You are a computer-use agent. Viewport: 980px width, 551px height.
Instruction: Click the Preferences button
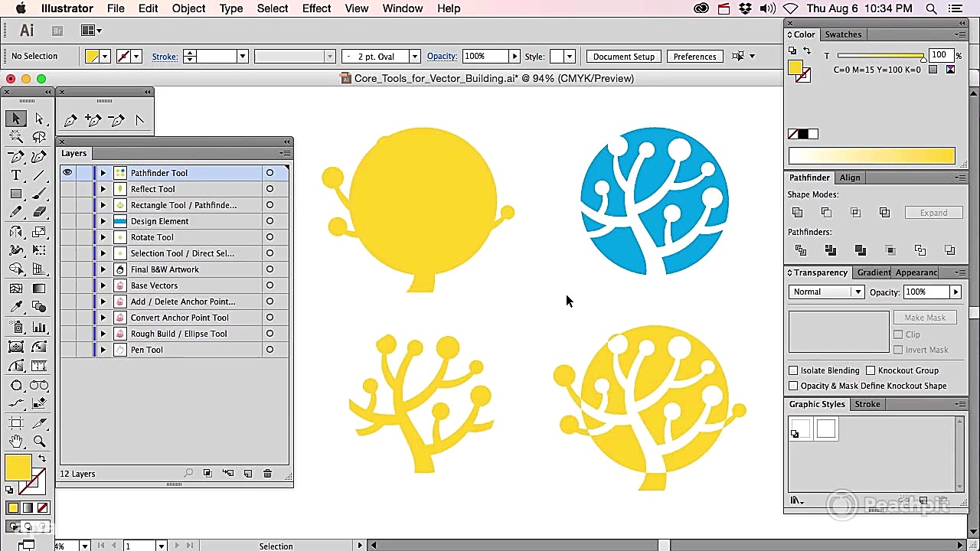pos(694,57)
